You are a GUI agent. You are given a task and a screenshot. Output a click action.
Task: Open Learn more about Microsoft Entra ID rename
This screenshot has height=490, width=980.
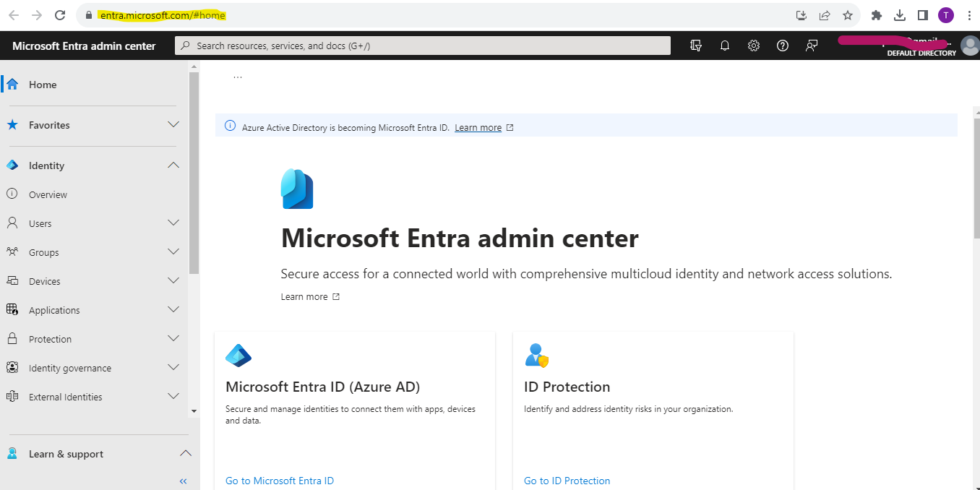click(478, 127)
